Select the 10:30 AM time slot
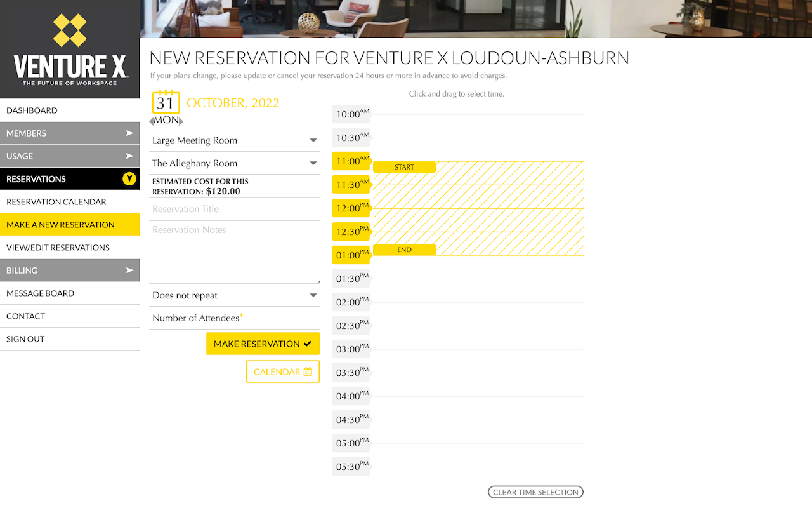Screen dimensions: 812x508 point(351,138)
